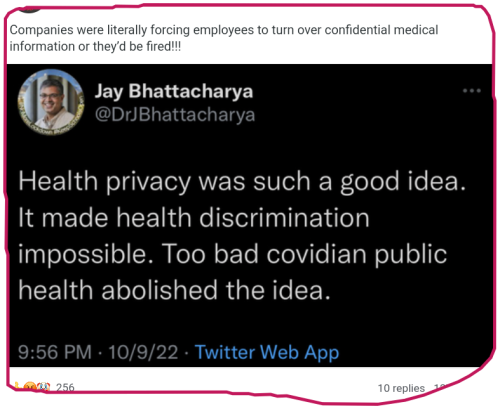The image size is (500, 409).
Task: Click the Jay Bhattacharya display name
Action: [174, 91]
